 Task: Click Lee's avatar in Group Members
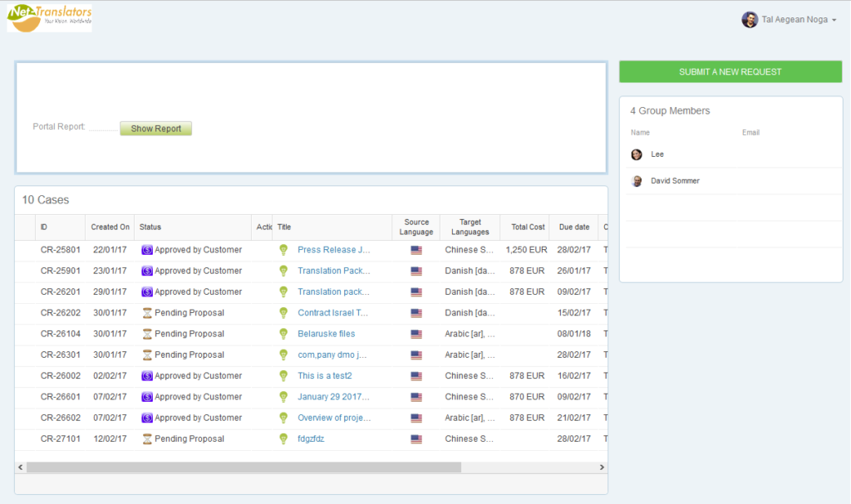click(637, 154)
